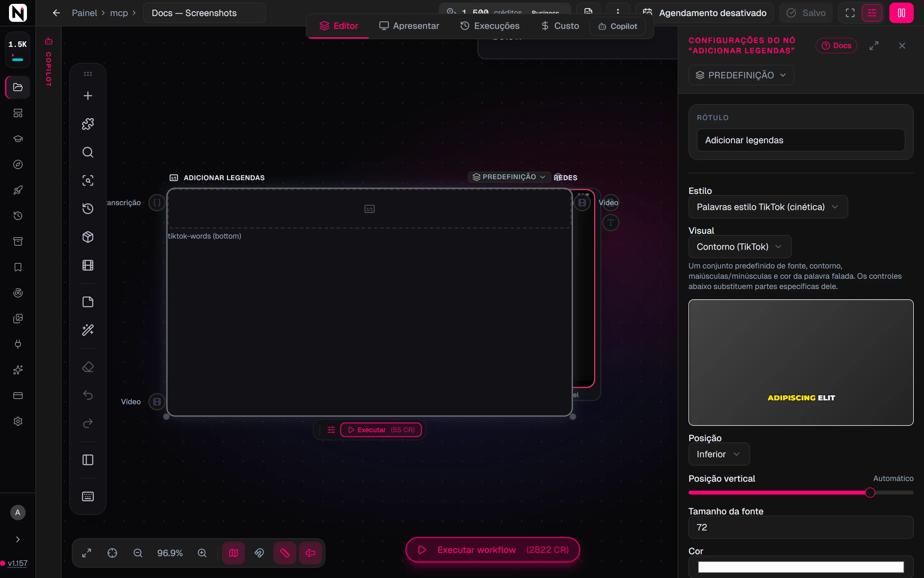Image resolution: width=924 pixels, height=578 pixels.
Task: Add a sticky note with note icon
Action: 88,302
